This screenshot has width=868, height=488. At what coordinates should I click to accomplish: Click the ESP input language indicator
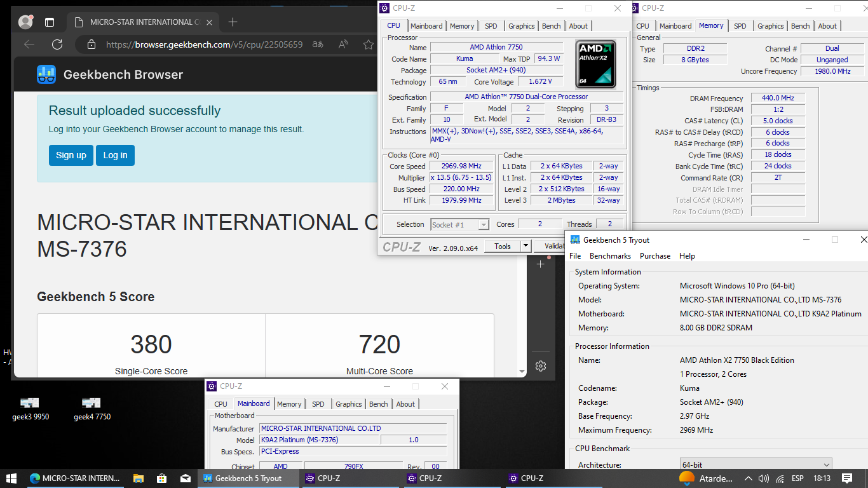(798, 478)
